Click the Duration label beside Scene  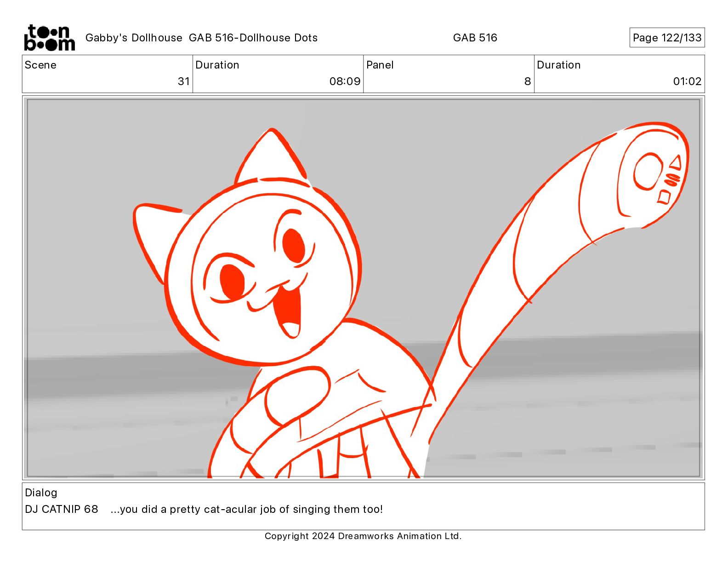coord(217,65)
